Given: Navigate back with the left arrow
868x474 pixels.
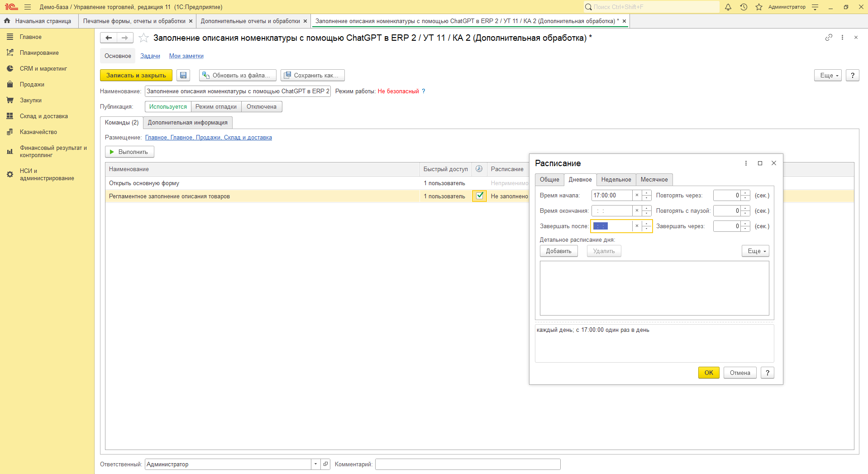Looking at the screenshot, I should (109, 38).
